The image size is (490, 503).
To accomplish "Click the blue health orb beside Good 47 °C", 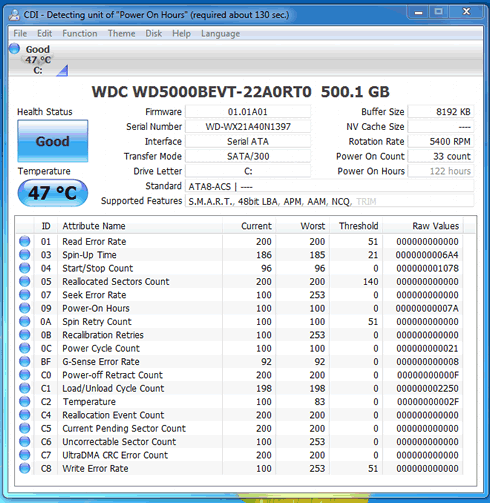I will 14,49.
